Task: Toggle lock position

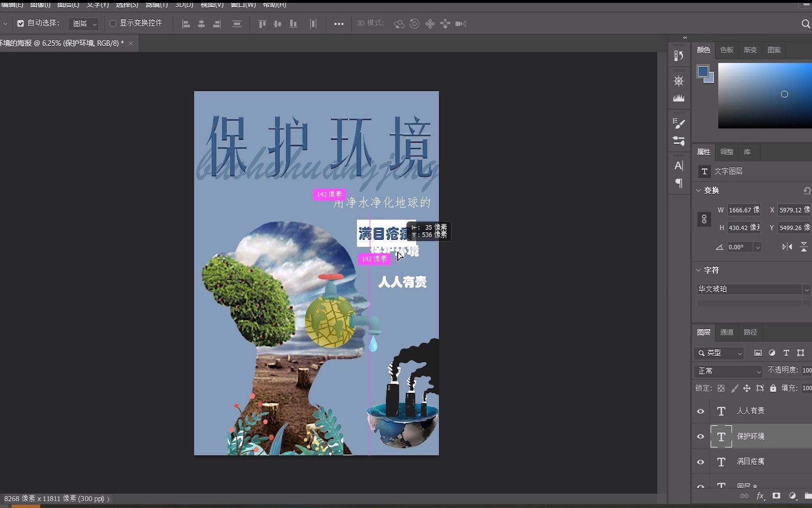Action: [747, 388]
